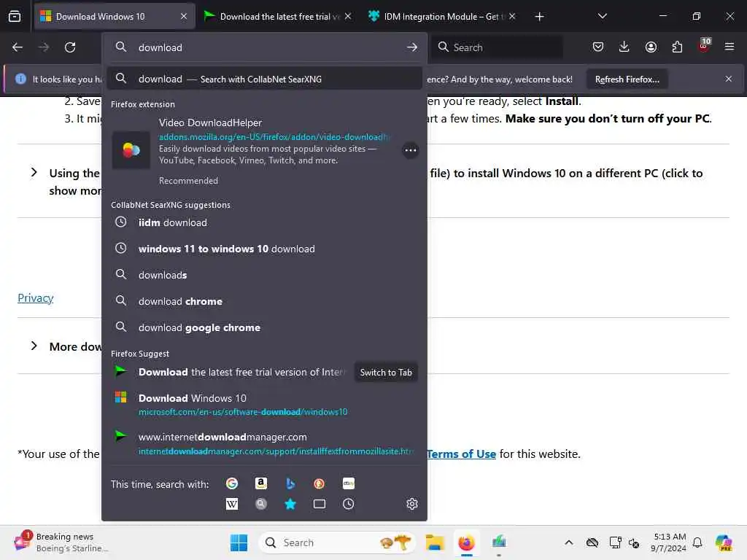Open a new tab with plus
The width and height of the screenshot is (747, 560).
click(x=539, y=17)
